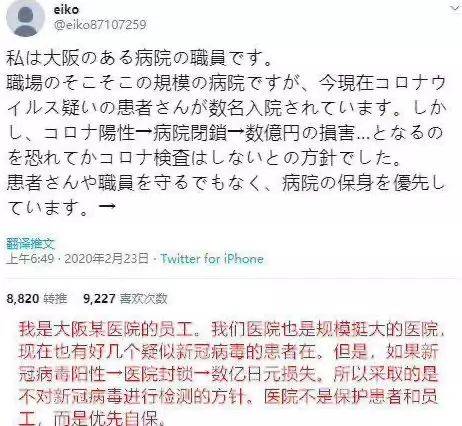This screenshot has height=426, width=462.
Task: View the 8,820 转推 retweets list
Action: tap(37, 298)
